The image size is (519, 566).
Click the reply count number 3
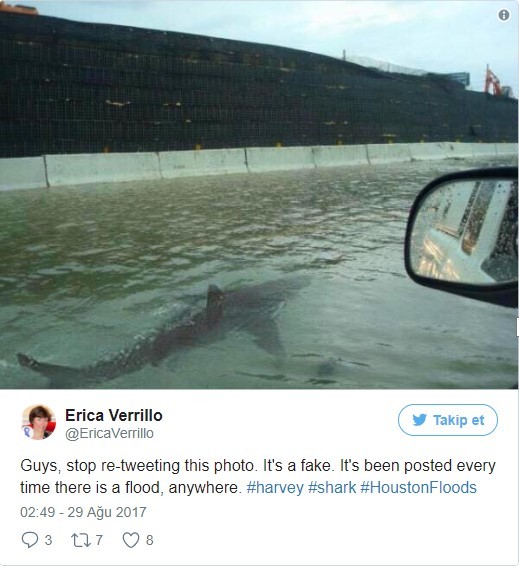point(48,540)
